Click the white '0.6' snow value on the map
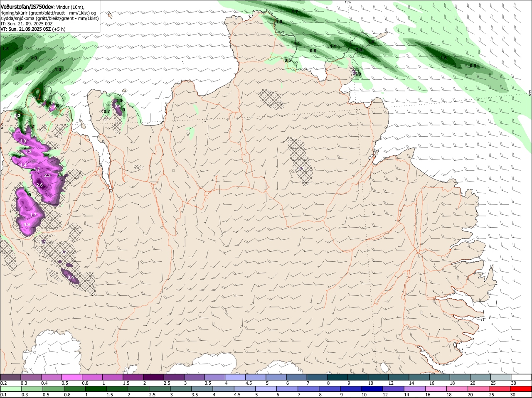This screenshot has width=532, height=398. (x=54, y=107)
